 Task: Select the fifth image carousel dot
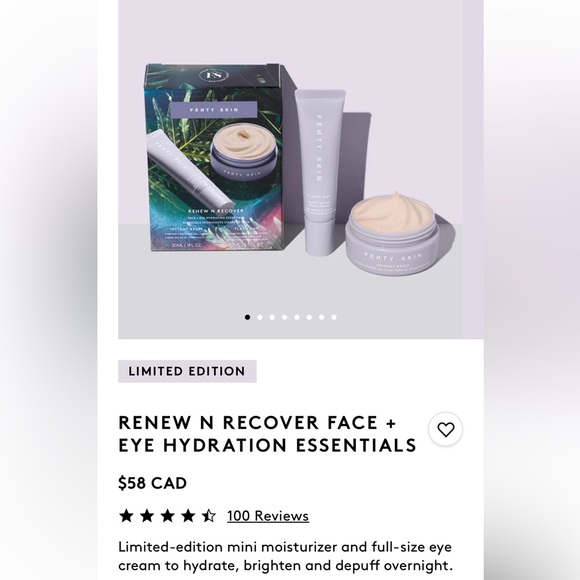[x=297, y=317]
